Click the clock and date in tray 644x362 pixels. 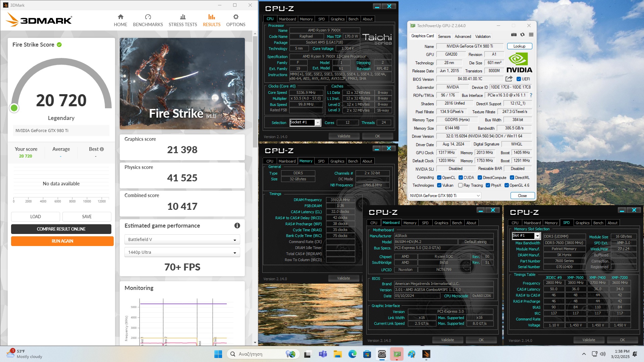click(x=620, y=354)
